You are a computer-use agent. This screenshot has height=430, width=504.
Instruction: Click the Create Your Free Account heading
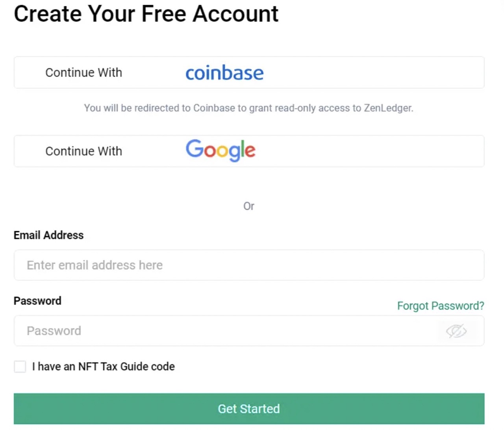click(x=146, y=14)
